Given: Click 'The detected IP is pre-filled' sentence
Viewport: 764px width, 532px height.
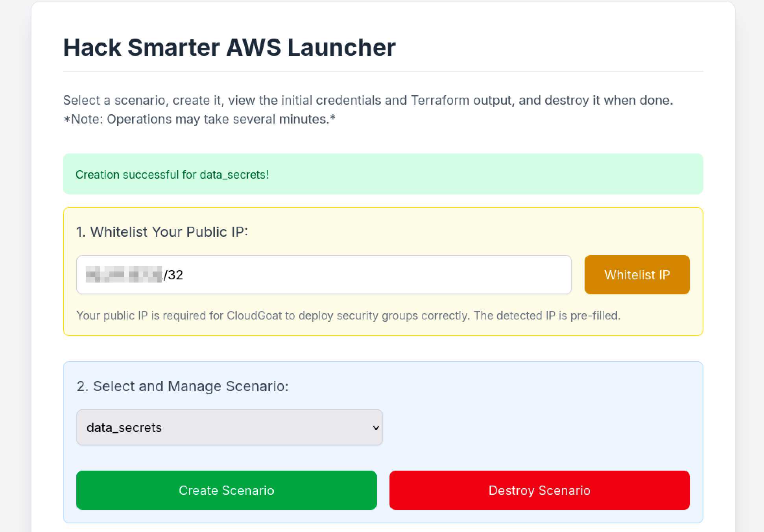Looking at the screenshot, I should [x=547, y=316].
